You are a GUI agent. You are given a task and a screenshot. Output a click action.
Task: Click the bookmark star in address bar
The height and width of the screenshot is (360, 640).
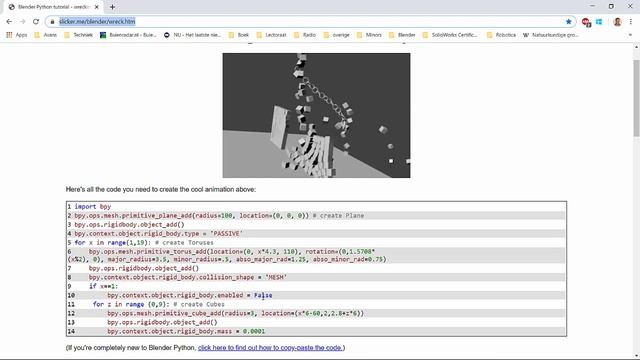pos(569,22)
